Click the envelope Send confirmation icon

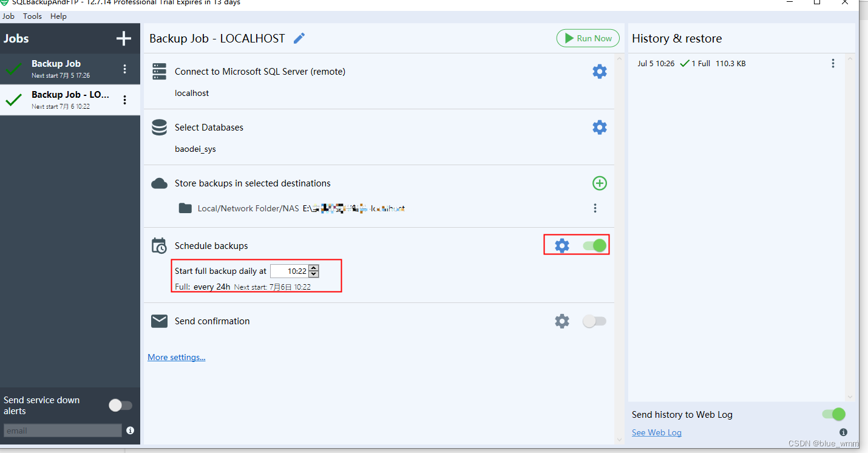point(159,321)
